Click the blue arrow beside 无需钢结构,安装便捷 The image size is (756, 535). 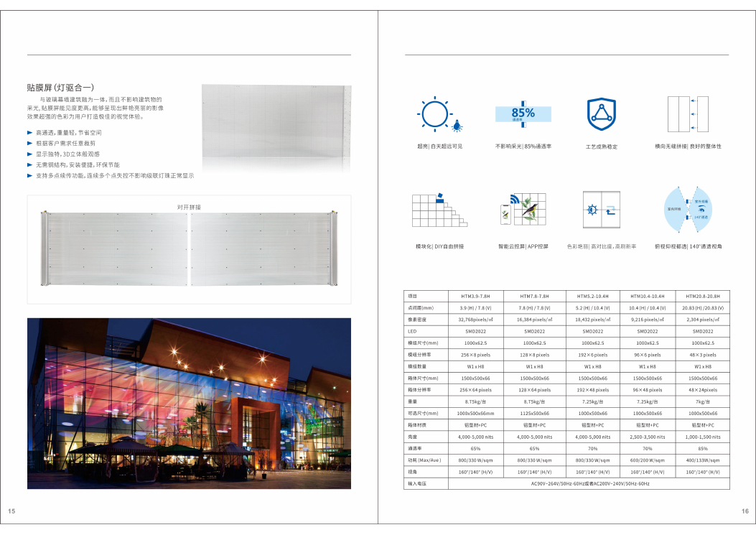tap(30, 165)
